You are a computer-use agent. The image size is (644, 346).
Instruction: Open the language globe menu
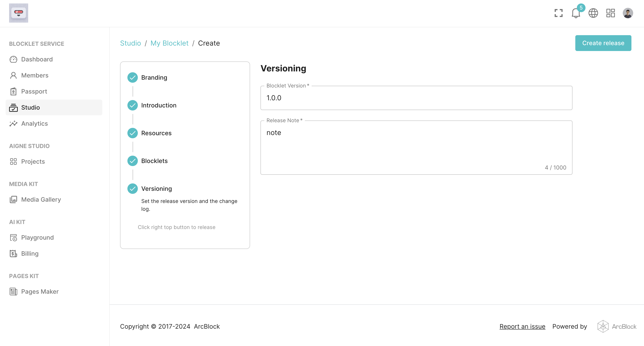pos(593,13)
